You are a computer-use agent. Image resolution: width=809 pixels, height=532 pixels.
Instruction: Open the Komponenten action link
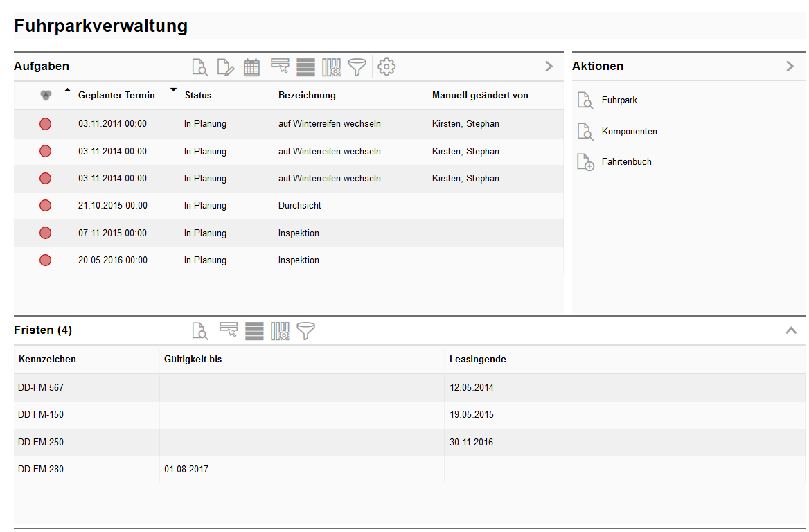coord(629,132)
